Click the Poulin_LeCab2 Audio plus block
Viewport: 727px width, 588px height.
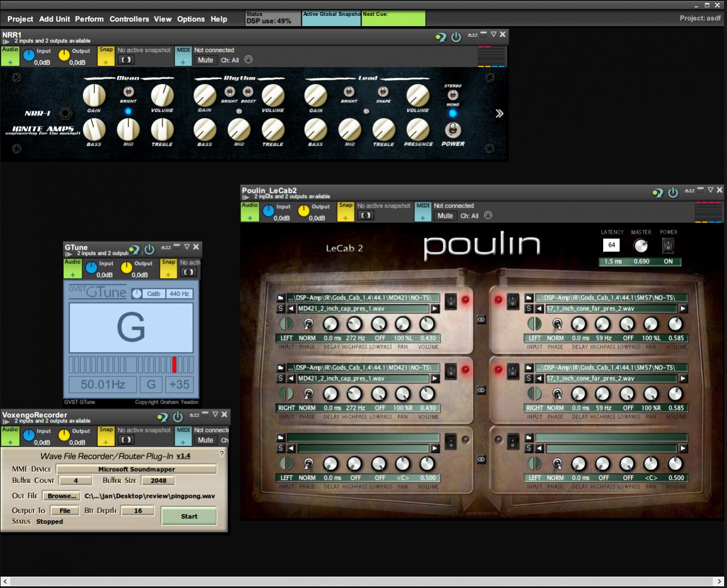click(x=250, y=212)
